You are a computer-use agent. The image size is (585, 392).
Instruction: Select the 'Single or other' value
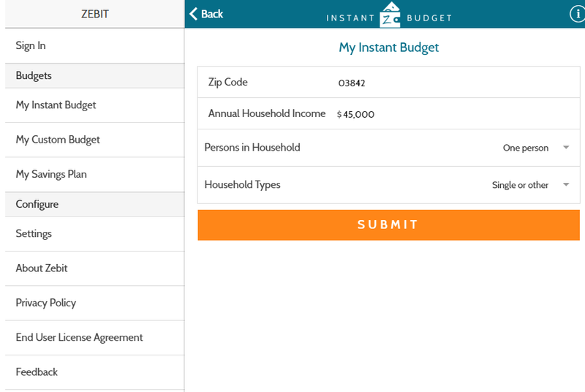[520, 185]
